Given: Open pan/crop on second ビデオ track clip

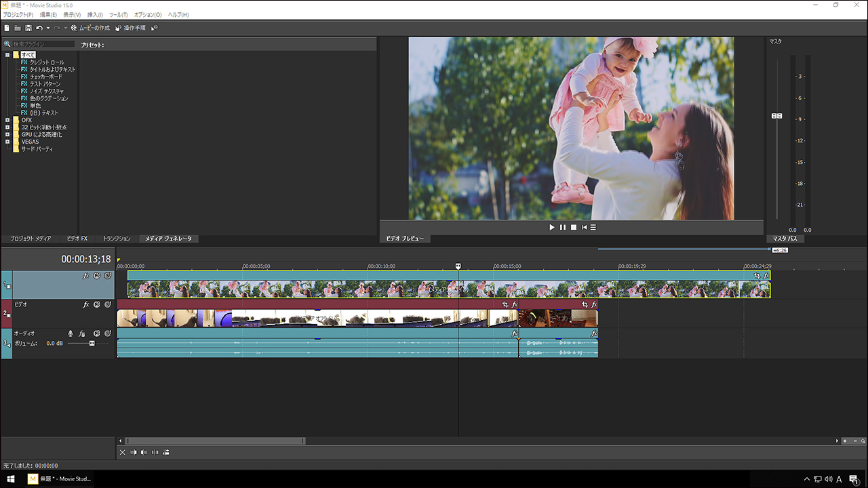Looking at the screenshot, I should point(585,305).
